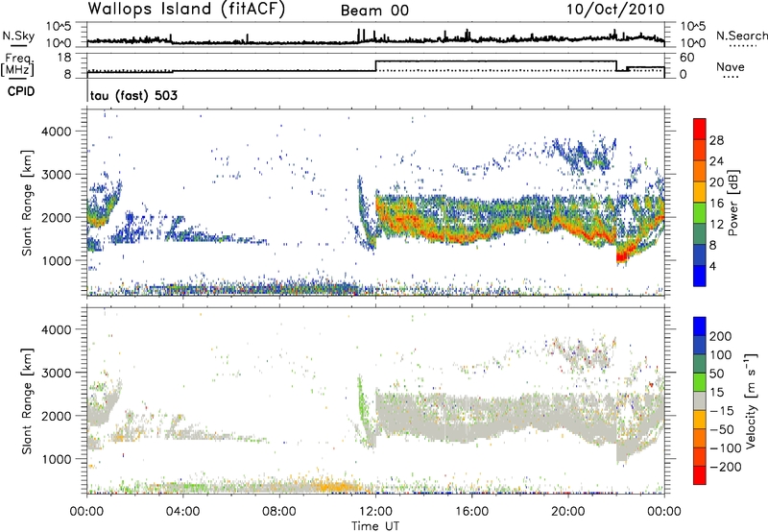Pick the light green 15–50 Velocity swatch
The height and width of the screenshot is (532, 768).
700,382
